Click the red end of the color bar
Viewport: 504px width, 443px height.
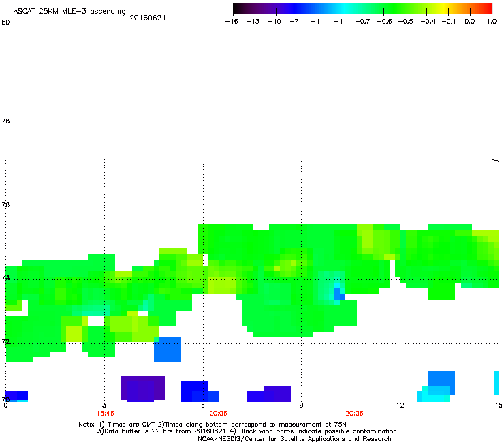click(x=486, y=9)
